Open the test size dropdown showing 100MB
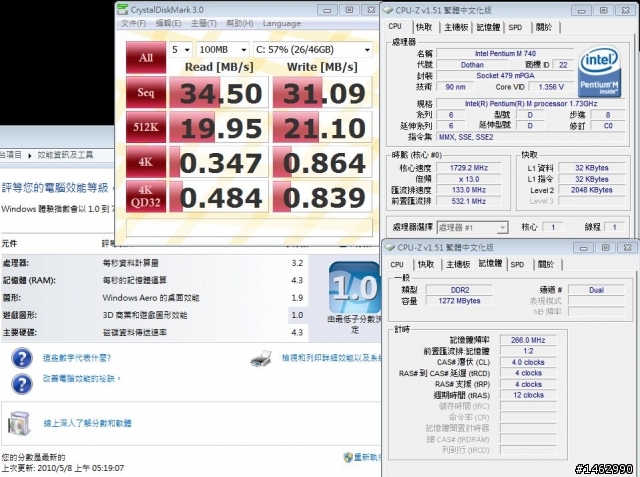This screenshot has width=640, height=477. (223, 50)
